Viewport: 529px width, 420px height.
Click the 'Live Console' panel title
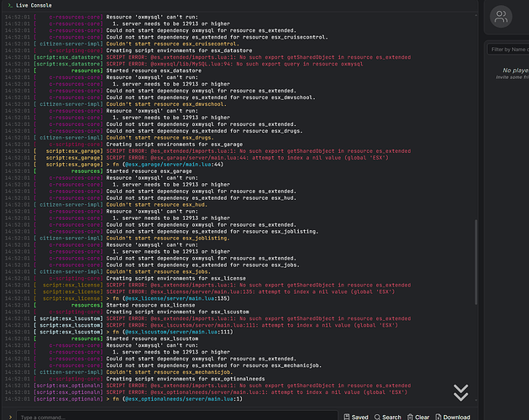tap(34, 5)
